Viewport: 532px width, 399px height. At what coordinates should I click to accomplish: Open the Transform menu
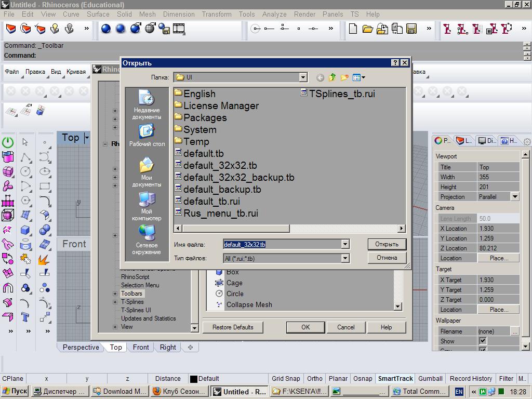click(x=217, y=14)
